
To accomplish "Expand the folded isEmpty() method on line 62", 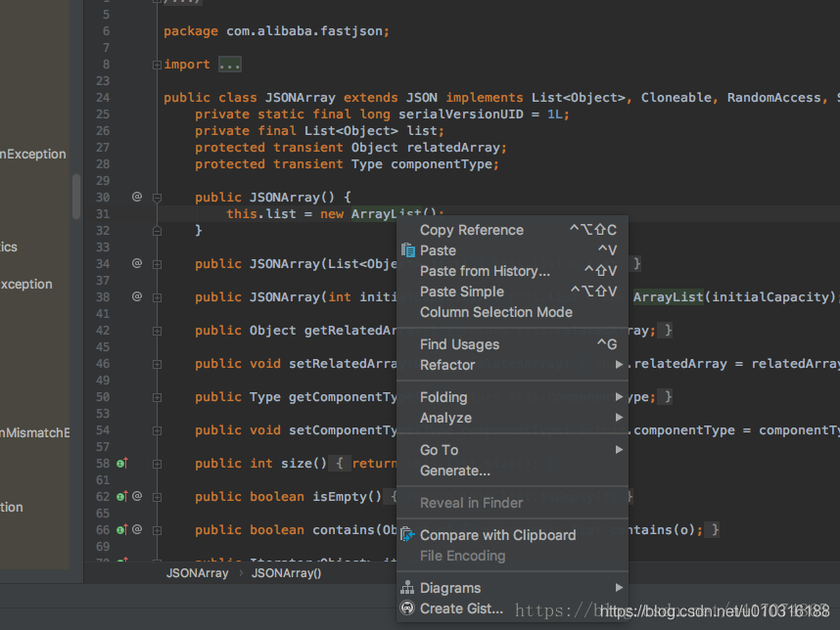I will [157, 497].
